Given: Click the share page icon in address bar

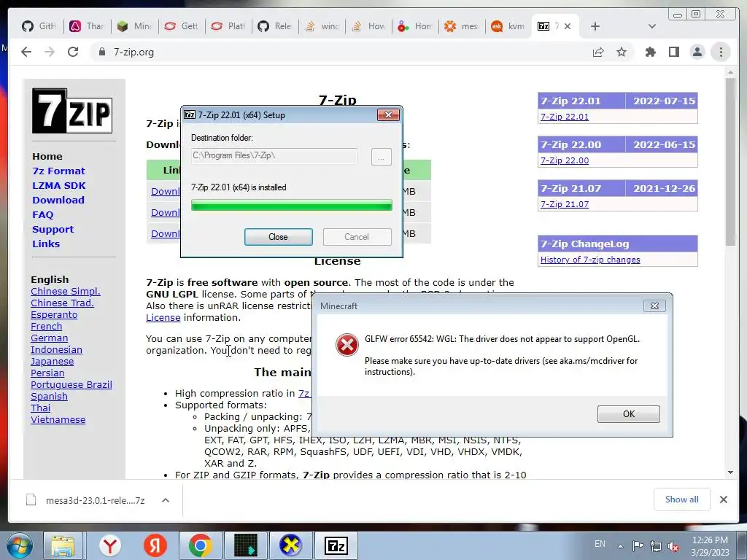Looking at the screenshot, I should (x=598, y=52).
